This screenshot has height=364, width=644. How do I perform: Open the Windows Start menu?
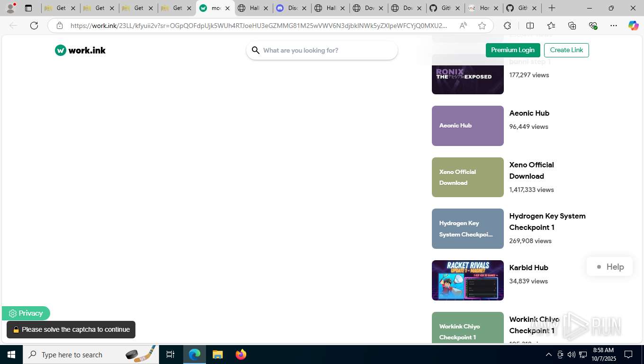coord(11,355)
